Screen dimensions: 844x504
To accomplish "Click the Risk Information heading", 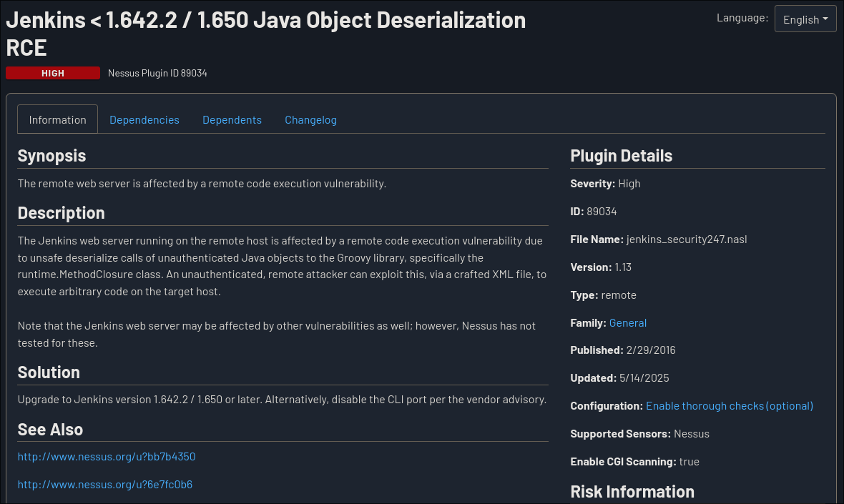I will (632, 492).
